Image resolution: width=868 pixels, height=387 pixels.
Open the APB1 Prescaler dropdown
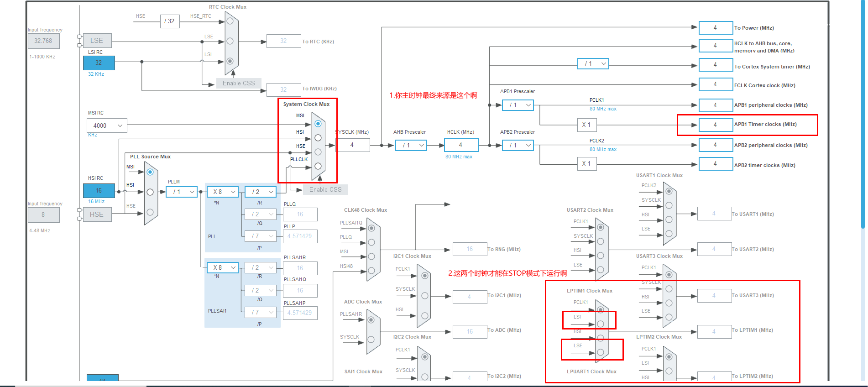coord(518,105)
